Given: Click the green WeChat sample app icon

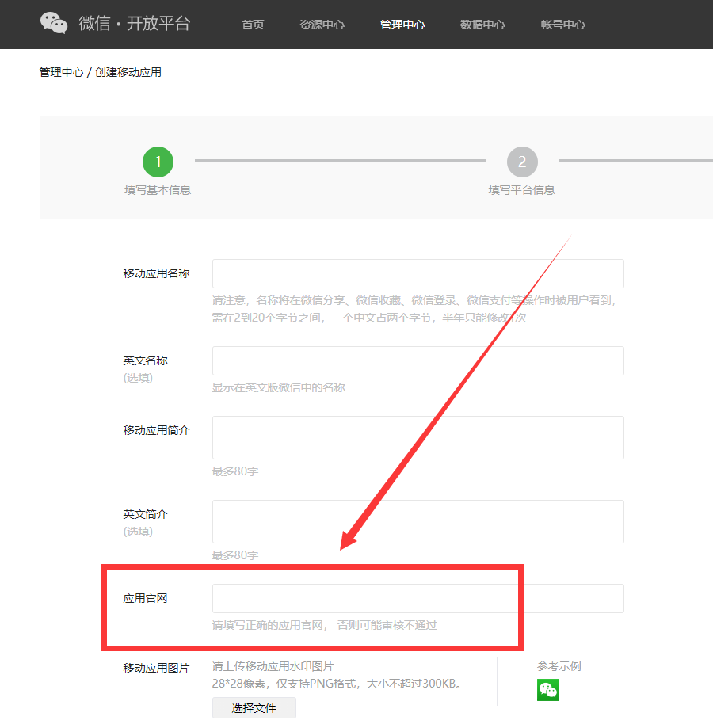Looking at the screenshot, I should point(548,690).
